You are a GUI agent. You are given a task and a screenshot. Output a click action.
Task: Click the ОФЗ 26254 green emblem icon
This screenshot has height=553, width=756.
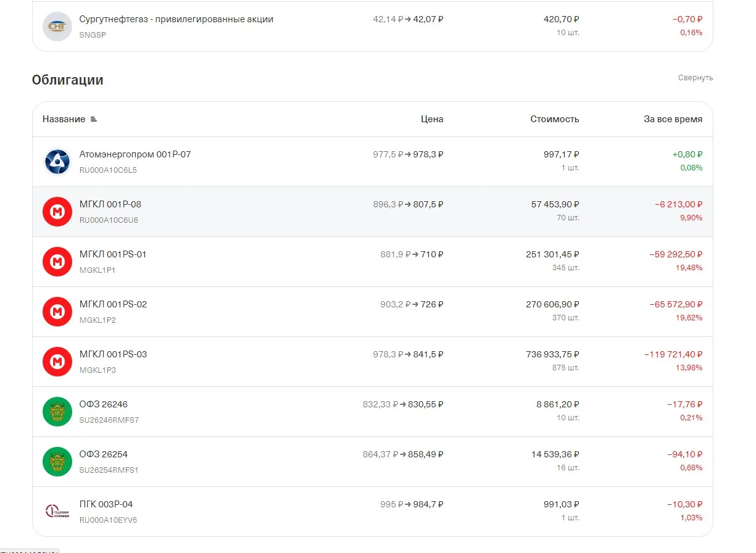tap(57, 462)
